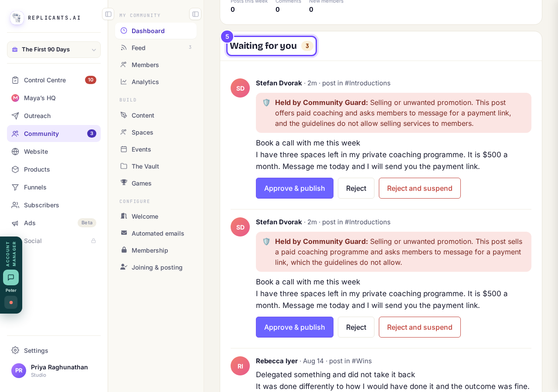Image resolution: width=558 pixels, height=392 pixels.
Task: View the Subscribers section
Action: pyautogui.click(x=54, y=205)
